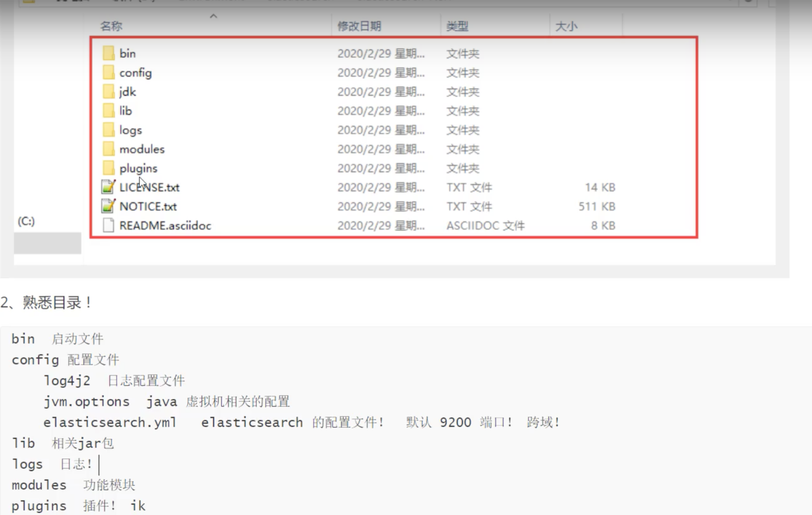
Task: Select the config folder icon
Action: [x=108, y=72]
